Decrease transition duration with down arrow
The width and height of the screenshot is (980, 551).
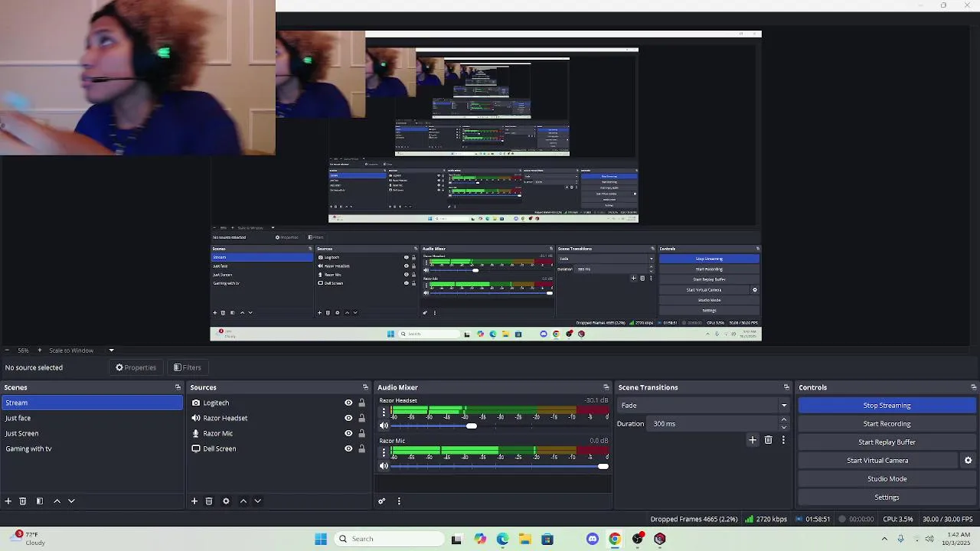[783, 428]
